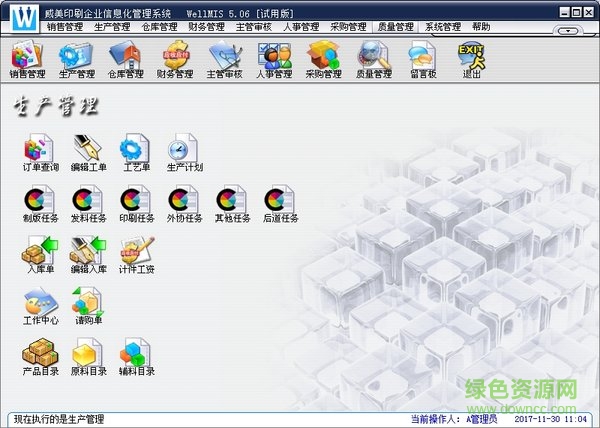Open 原料目录 raw material catalog icon
600x428 pixels.
coord(88,357)
